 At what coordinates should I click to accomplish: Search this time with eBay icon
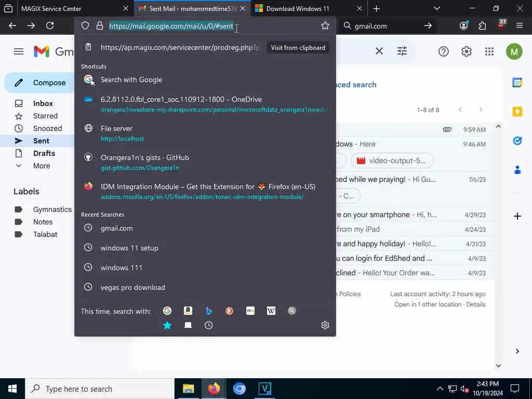point(250,311)
